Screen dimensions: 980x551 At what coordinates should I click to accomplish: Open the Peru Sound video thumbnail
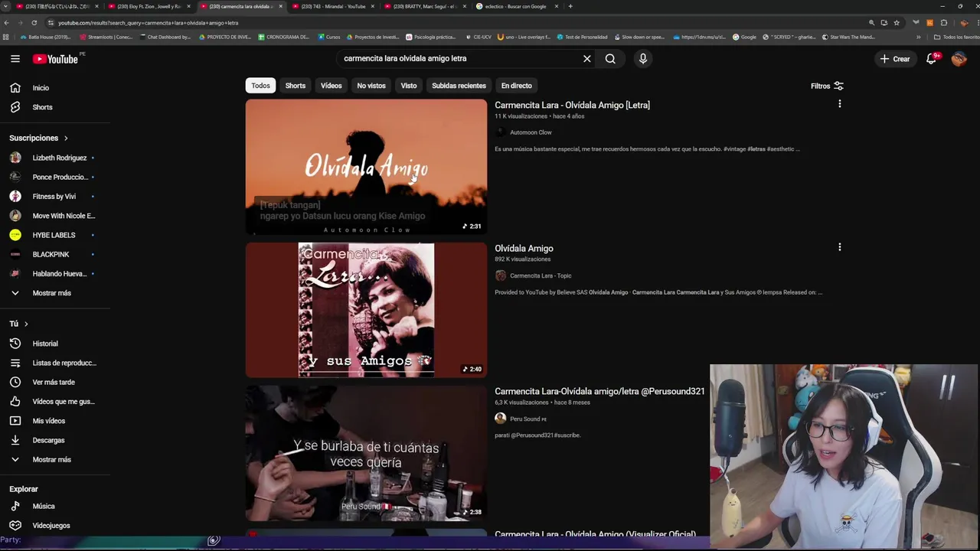click(x=366, y=453)
